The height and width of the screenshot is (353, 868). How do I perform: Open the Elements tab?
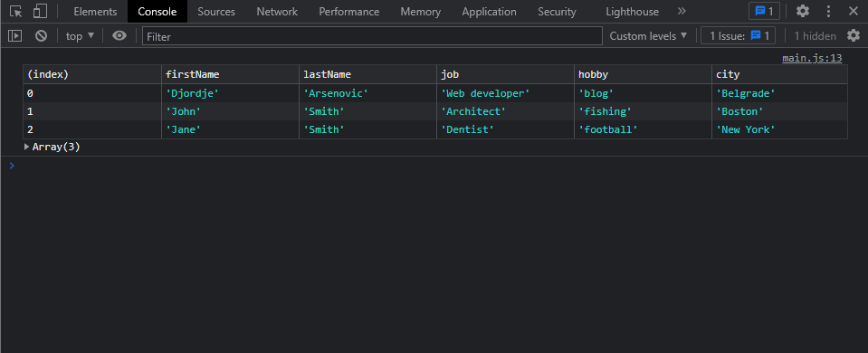[95, 12]
